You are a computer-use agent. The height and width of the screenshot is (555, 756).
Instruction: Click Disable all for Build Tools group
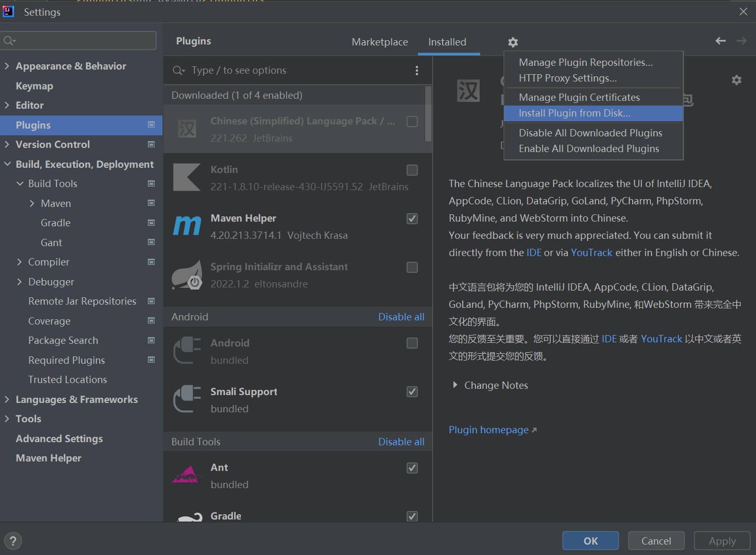pos(401,442)
